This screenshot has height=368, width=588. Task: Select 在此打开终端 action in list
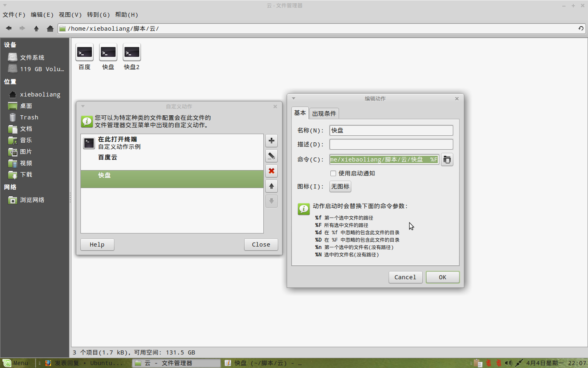pos(172,143)
